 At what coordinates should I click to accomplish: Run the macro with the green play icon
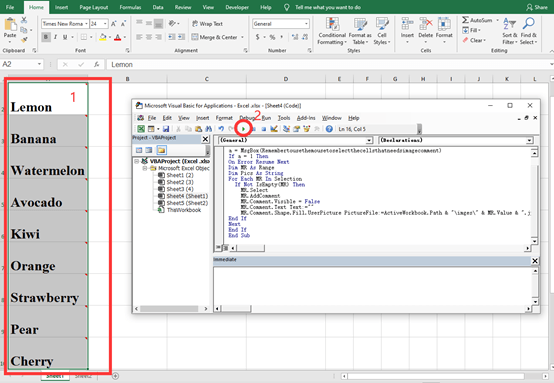244,129
